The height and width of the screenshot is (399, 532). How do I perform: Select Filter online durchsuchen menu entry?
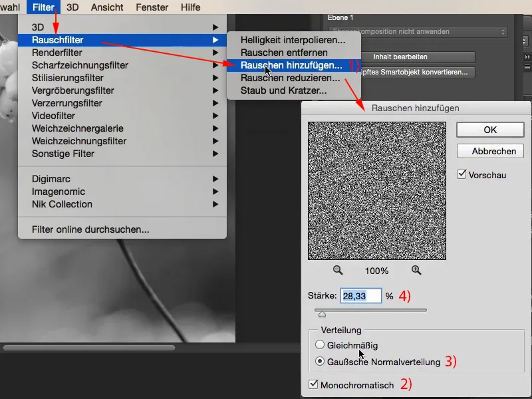122,229
